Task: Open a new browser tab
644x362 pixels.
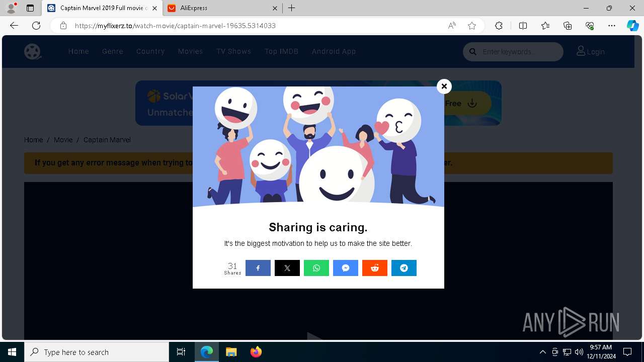Action: coord(292,8)
